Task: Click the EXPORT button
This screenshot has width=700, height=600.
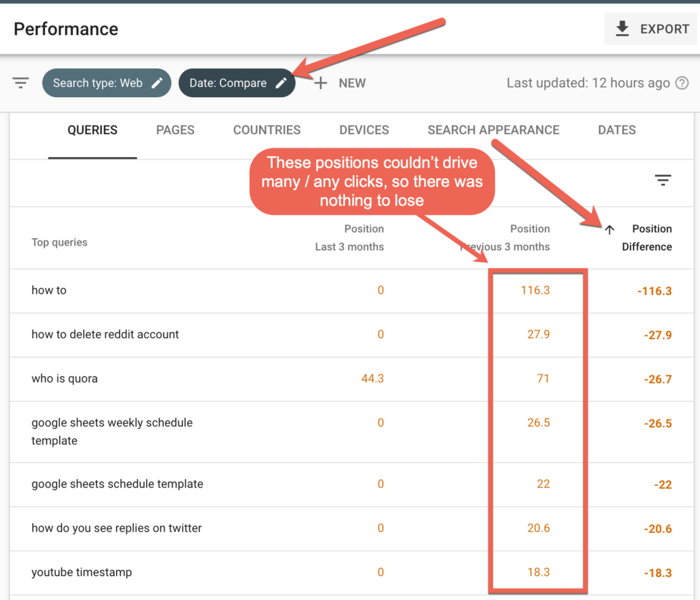Action: [x=651, y=29]
